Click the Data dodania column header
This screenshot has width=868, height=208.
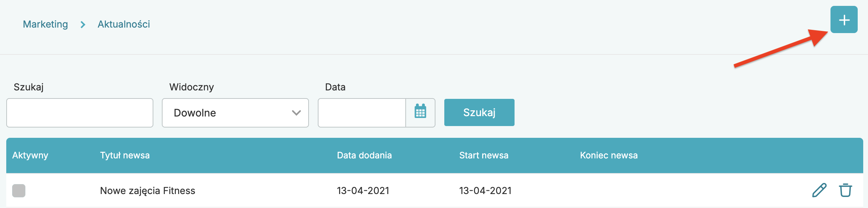364,155
